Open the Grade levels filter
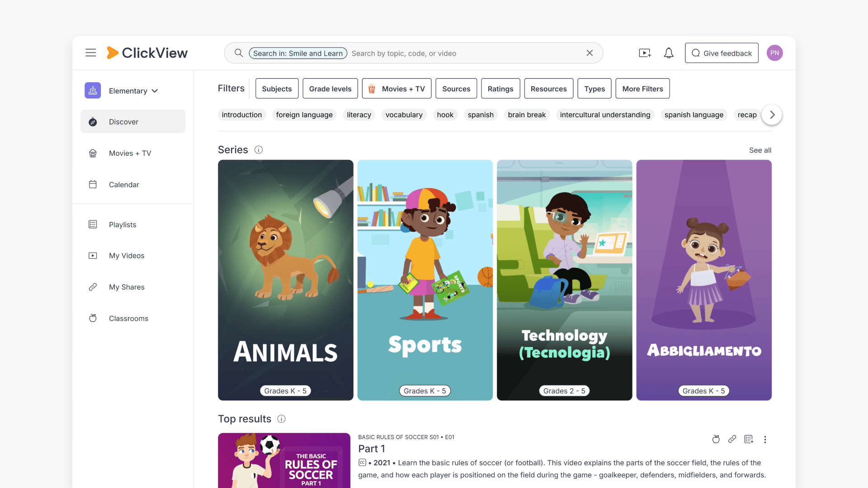This screenshot has height=488, width=868. (x=330, y=89)
